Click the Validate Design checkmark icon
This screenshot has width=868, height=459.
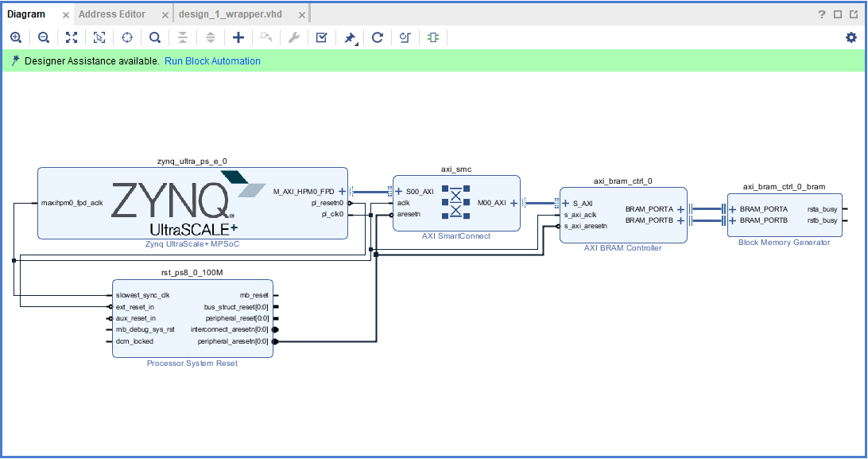[x=321, y=37]
